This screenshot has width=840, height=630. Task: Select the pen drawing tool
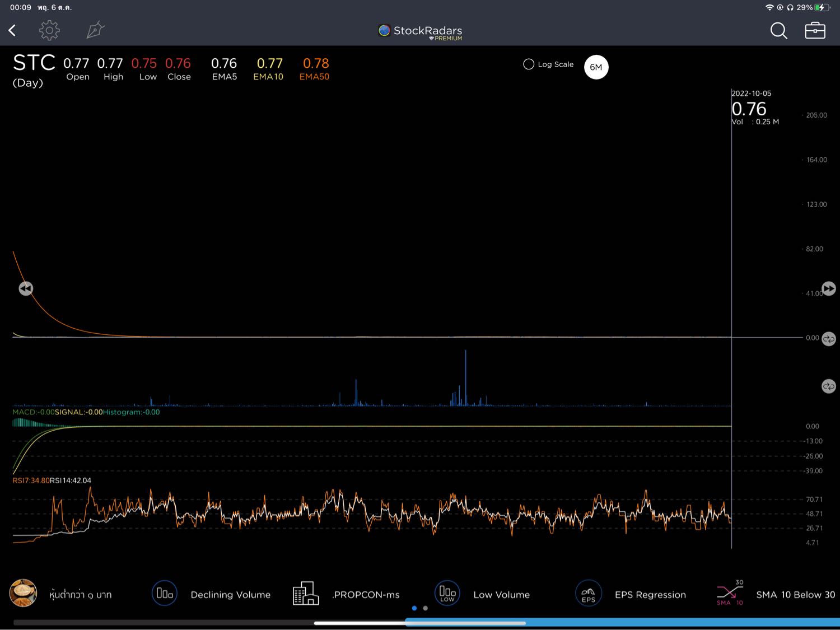pos(95,30)
